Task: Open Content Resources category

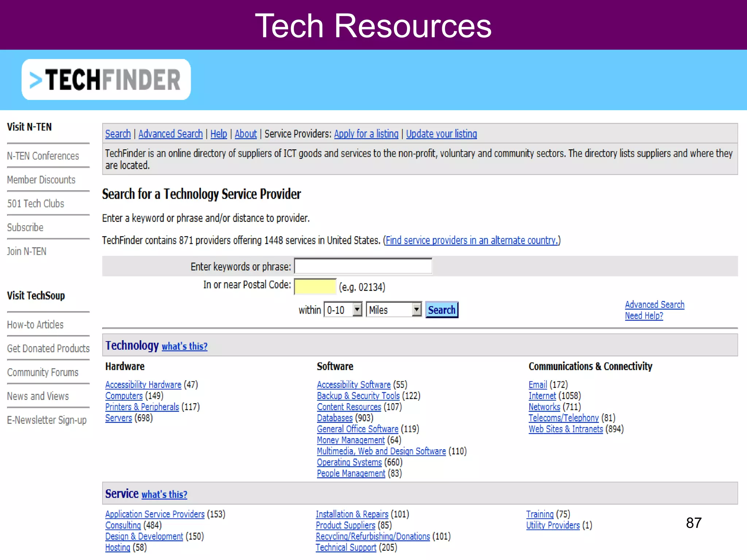Action: (349, 407)
